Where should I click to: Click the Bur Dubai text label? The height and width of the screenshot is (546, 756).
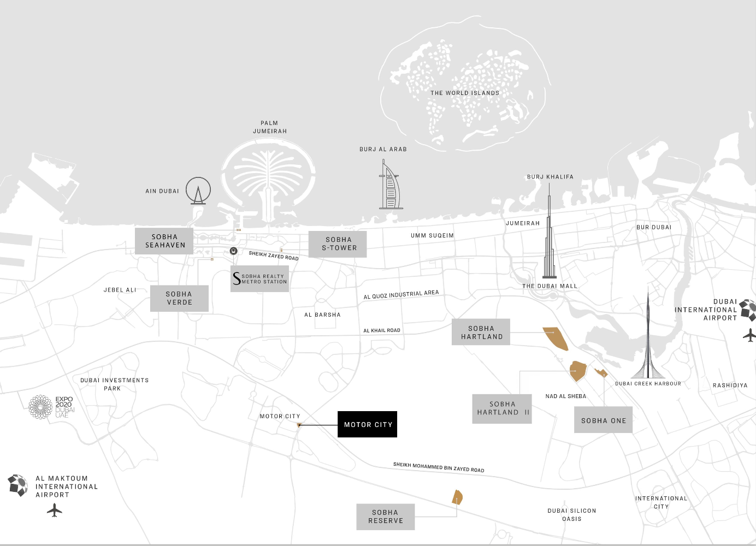coord(654,227)
